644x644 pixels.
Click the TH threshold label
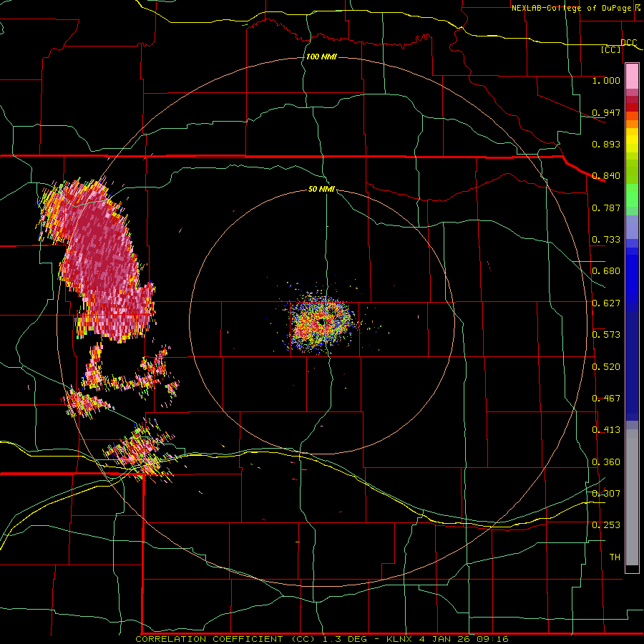615,557
